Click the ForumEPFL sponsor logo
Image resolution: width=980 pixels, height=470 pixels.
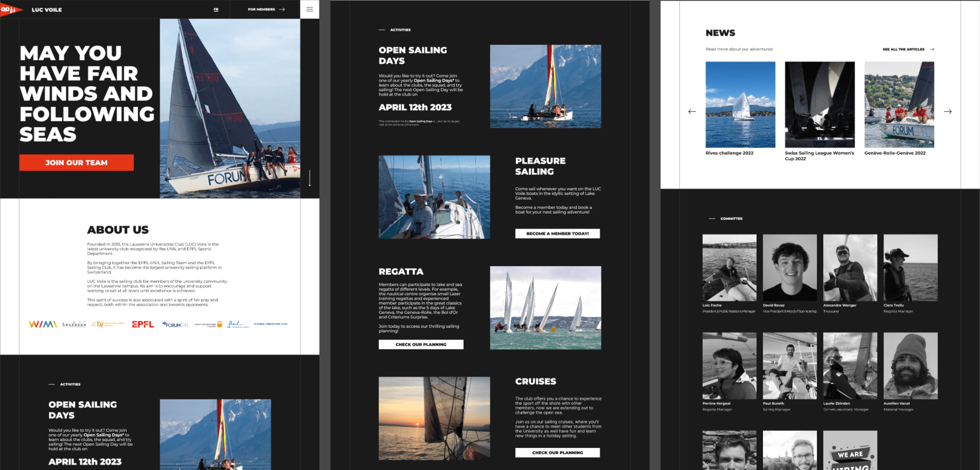(175, 324)
